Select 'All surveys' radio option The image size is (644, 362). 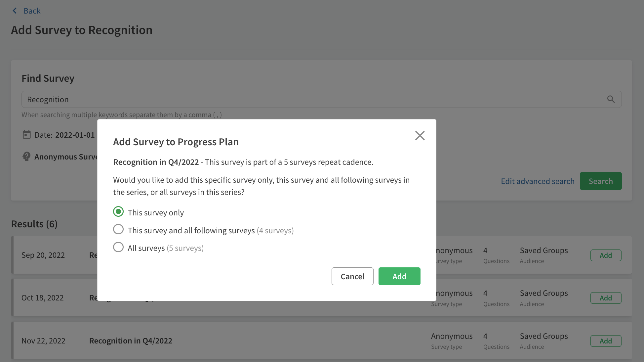coord(118,247)
